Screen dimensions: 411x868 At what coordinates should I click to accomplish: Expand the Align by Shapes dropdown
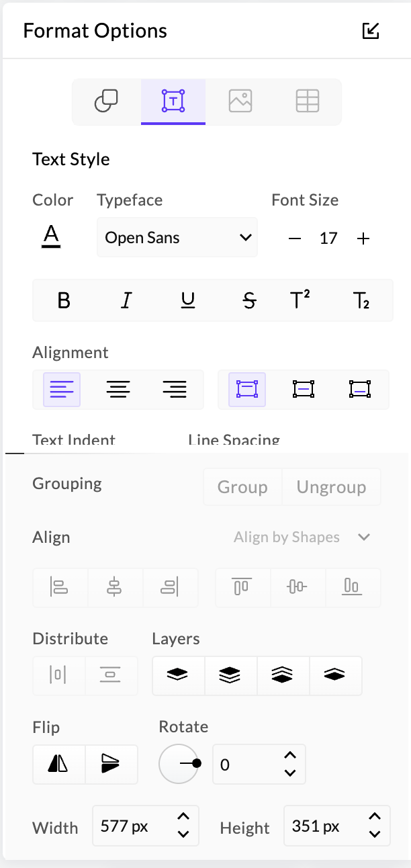pos(302,537)
